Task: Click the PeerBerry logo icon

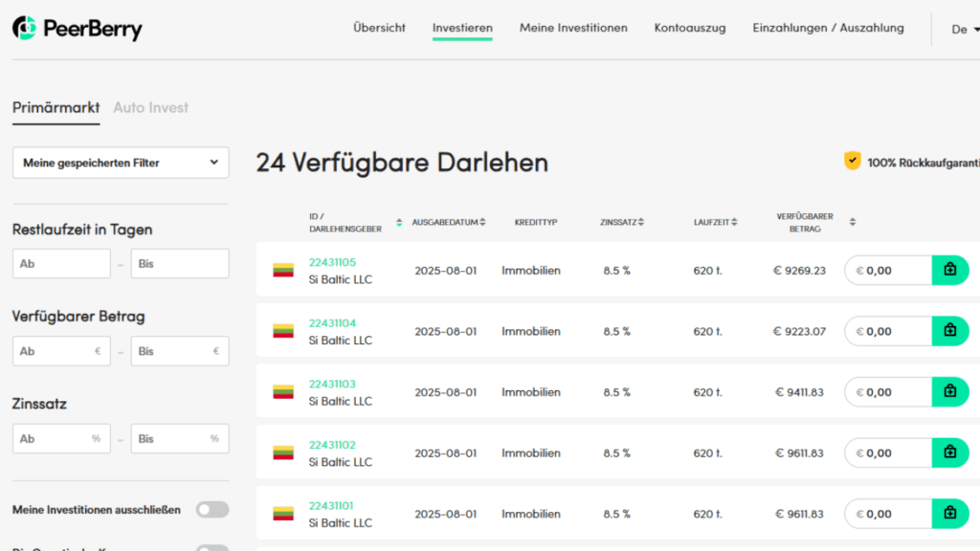Action: pyautogui.click(x=25, y=29)
